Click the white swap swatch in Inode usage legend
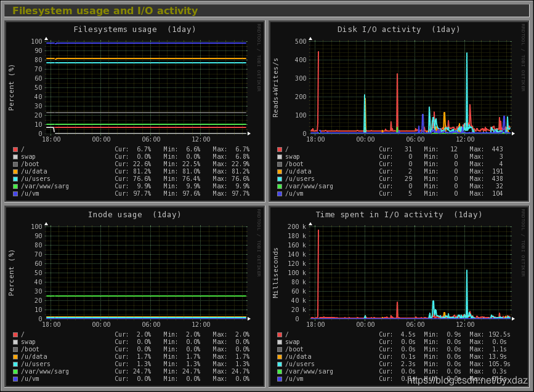 tap(15, 342)
